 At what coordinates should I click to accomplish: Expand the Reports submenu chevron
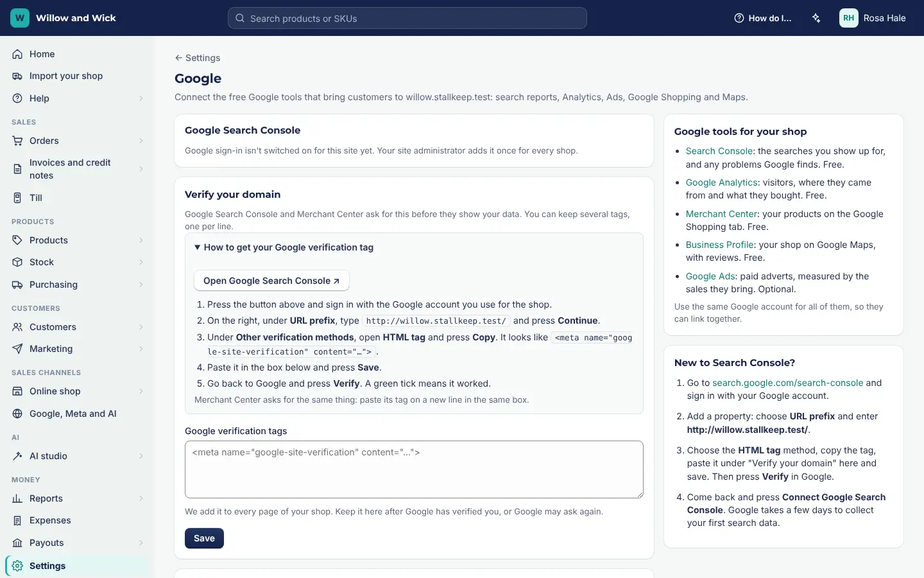click(x=141, y=498)
